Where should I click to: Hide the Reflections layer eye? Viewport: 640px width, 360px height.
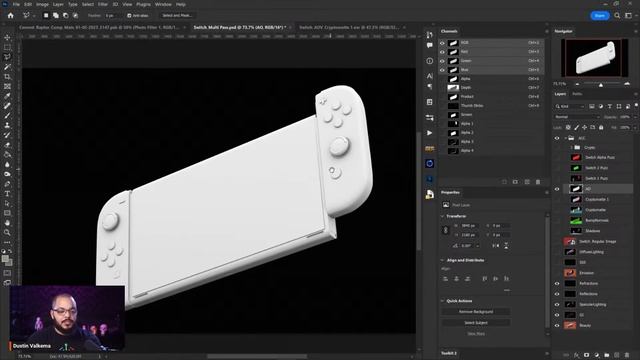pyautogui.click(x=557, y=294)
